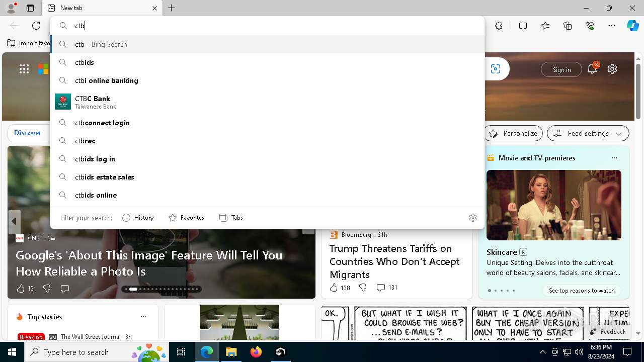The height and width of the screenshot is (362, 644).
Task: Open Google 'About This Image' article headline
Action: 149,263
